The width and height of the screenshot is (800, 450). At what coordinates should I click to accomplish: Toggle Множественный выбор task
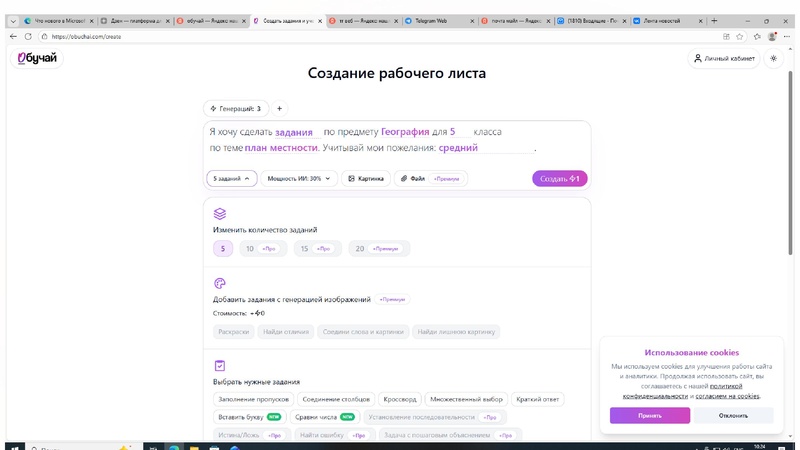(466, 399)
